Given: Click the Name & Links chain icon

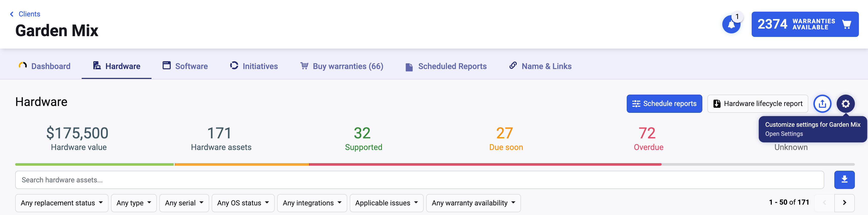Looking at the screenshot, I should click(x=513, y=65).
